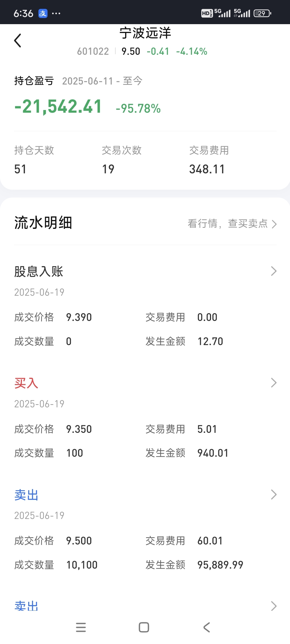
Task: Tap the back arrow beside 宁波远洋 title
Action: tap(18, 41)
